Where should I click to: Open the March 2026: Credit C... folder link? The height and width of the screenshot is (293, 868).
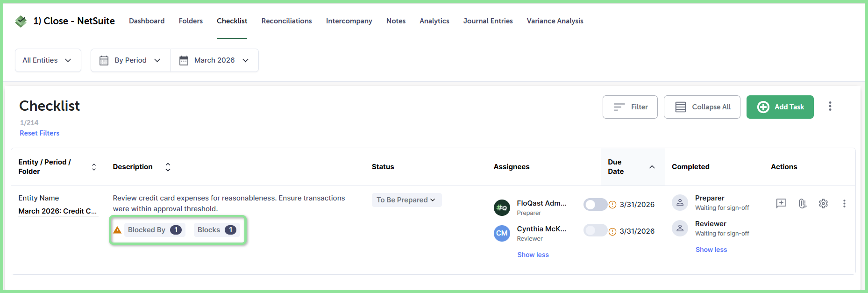click(x=57, y=211)
